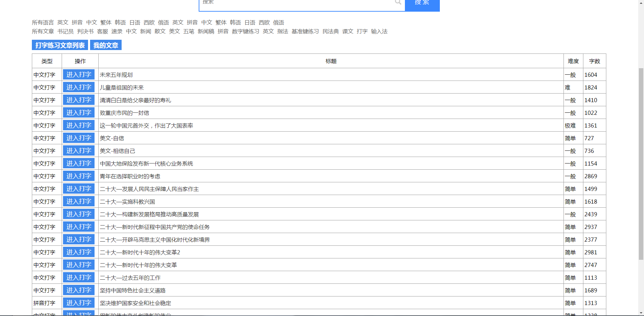Click 进入打字 for 美文-相信自己
This screenshot has height=316, width=644.
(79, 150)
